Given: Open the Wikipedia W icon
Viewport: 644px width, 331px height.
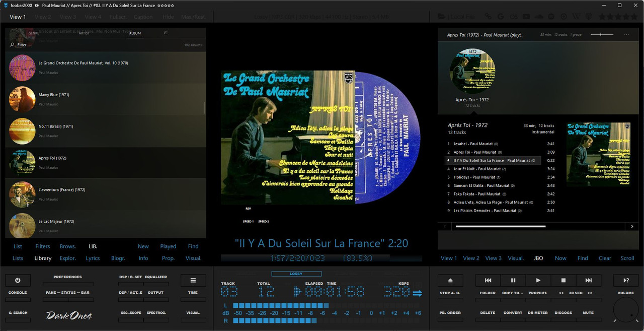Looking at the screenshot, I should (576, 17).
